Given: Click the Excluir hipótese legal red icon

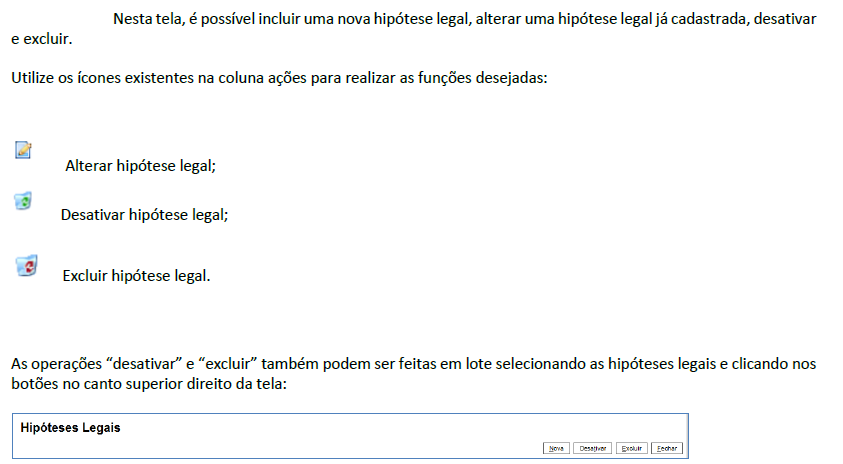Looking at the screenshot, I should point(26,265).
